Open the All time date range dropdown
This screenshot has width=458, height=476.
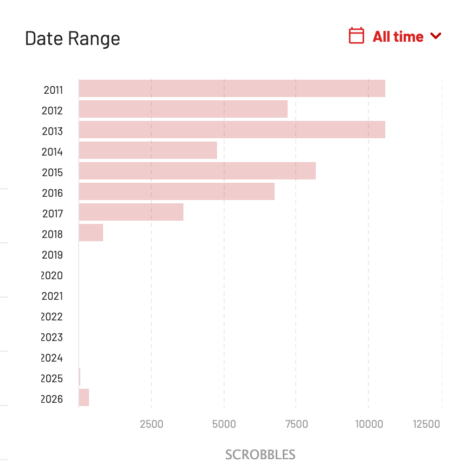[x=398, y=37]
